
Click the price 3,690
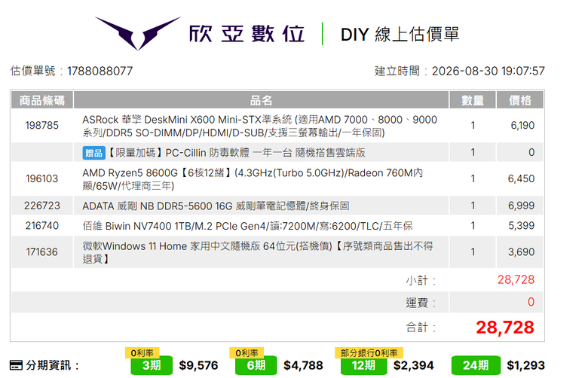[x=521, y=251]
